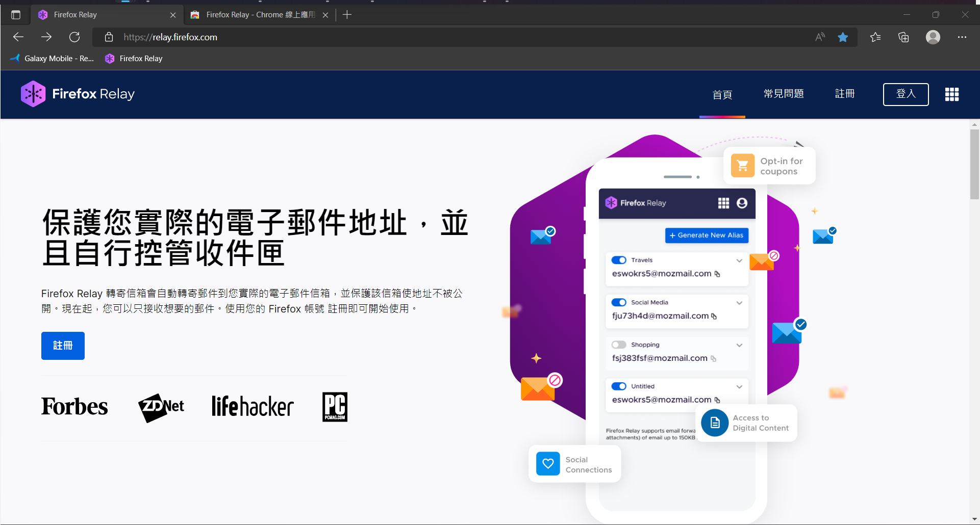
Task: Expand the Social Media alias chevron
Action: coord(739,303)
